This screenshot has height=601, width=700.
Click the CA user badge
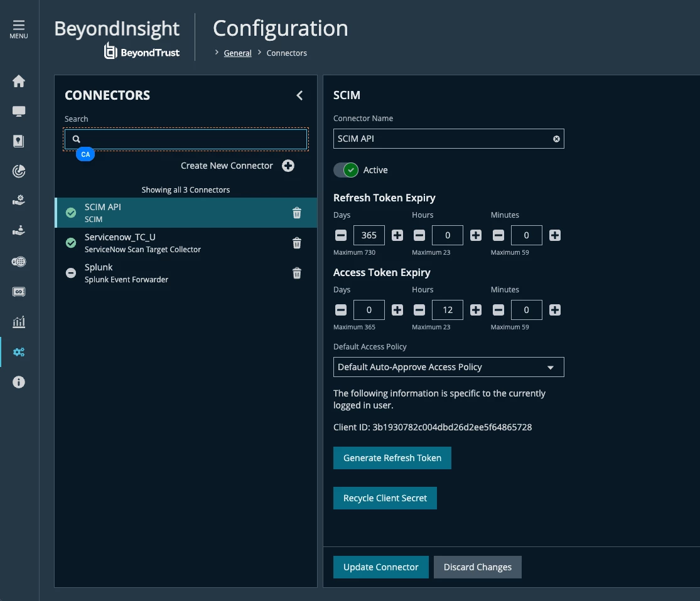(x=85, y=154)
